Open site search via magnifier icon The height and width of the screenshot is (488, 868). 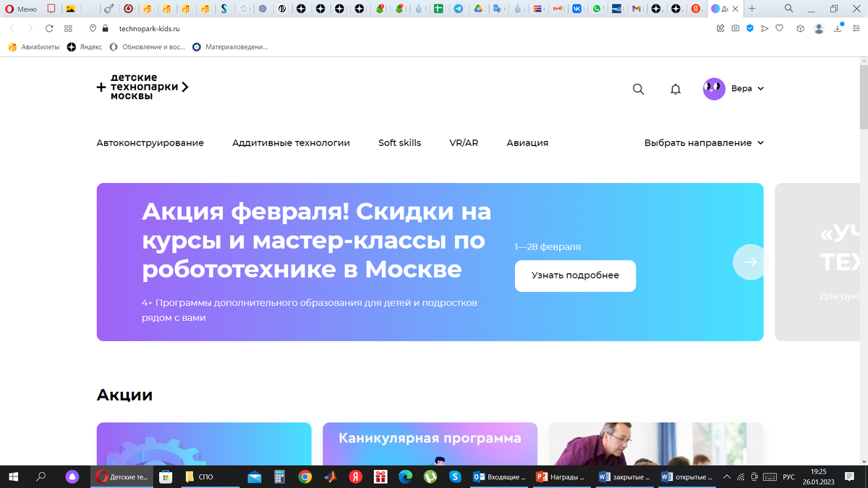tap(638, 88)
